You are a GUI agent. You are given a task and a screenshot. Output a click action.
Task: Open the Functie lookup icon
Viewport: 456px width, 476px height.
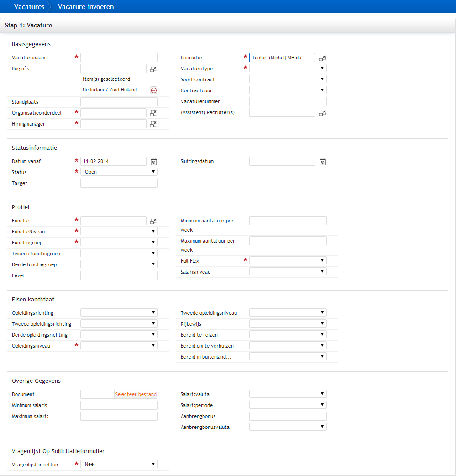(153, 221)
